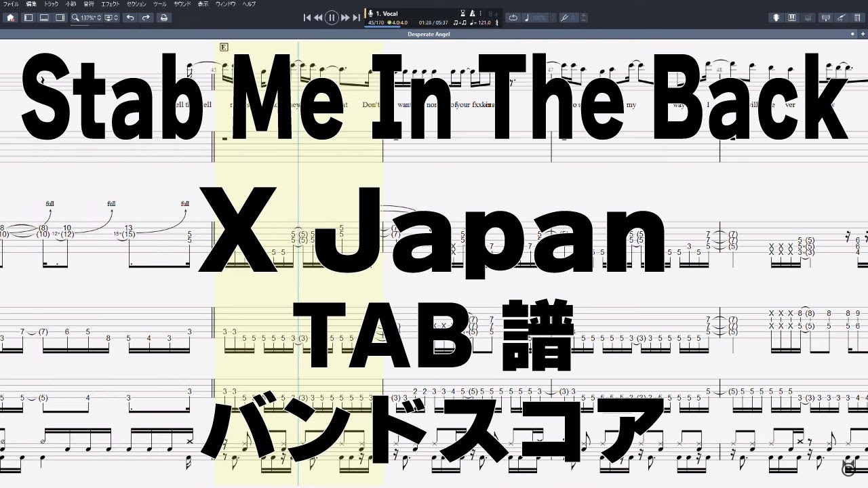Click the lyric word "way"
This screenshot has width=868, height=488.
(678, 104)
